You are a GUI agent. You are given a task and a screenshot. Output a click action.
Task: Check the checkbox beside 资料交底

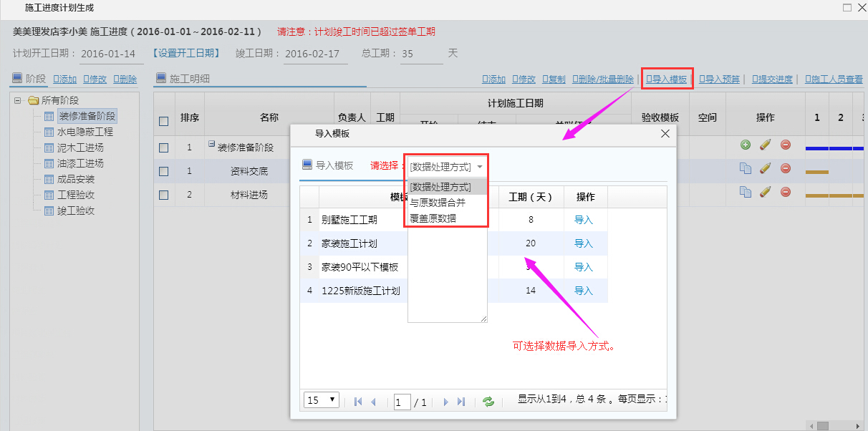point(163,169)
